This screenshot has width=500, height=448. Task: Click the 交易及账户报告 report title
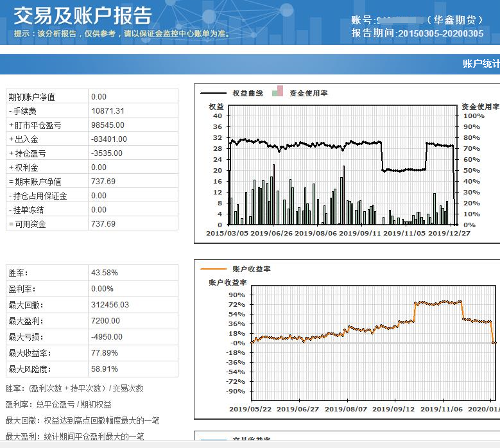83,16
